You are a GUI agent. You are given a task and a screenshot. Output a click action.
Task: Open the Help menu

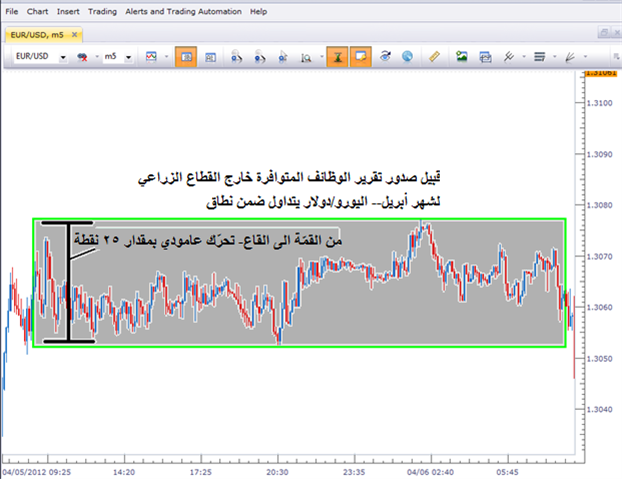coord(258,11)
